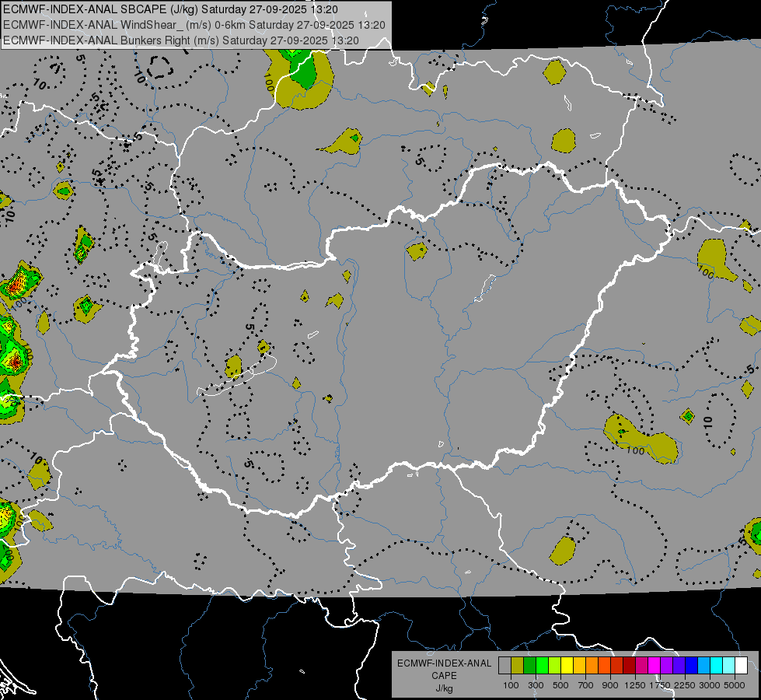
Task: Click the pink-magenta legend swatch after 1250
Action: click(x=641, y=666)
